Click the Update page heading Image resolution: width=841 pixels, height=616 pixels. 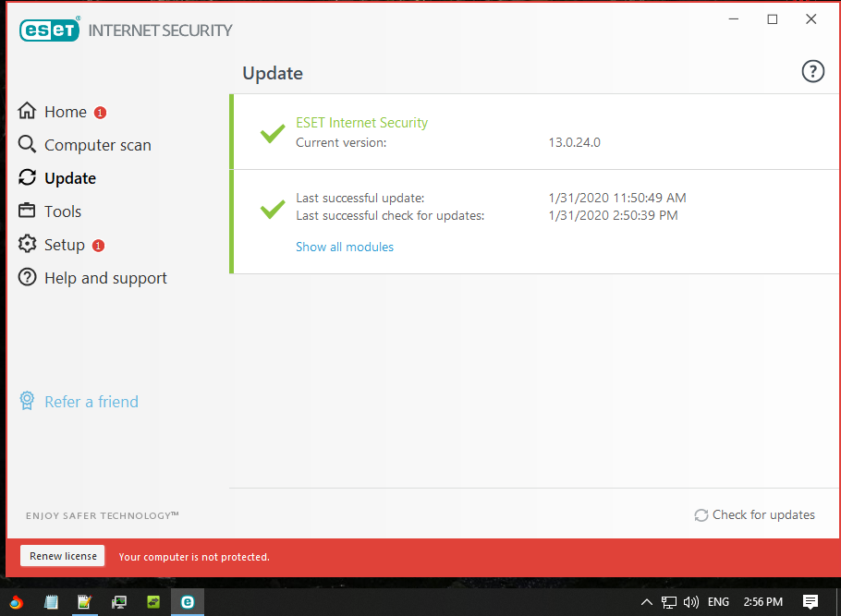(x=273, y=73)
